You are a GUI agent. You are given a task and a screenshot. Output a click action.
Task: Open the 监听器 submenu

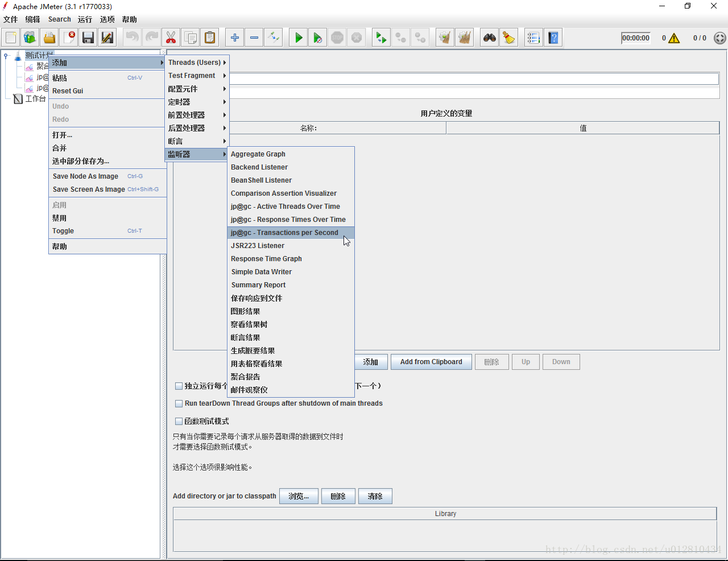pyautogui.click(x=197, y=154)
